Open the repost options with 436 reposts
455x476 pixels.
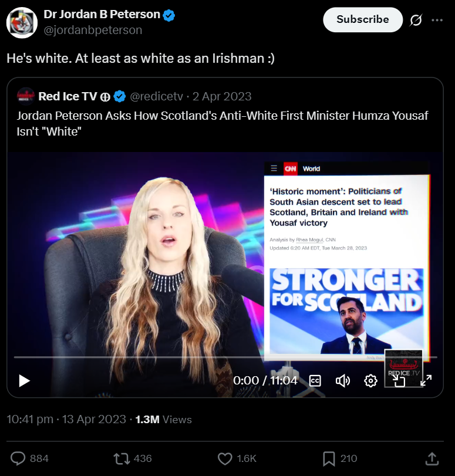point(122,458)
